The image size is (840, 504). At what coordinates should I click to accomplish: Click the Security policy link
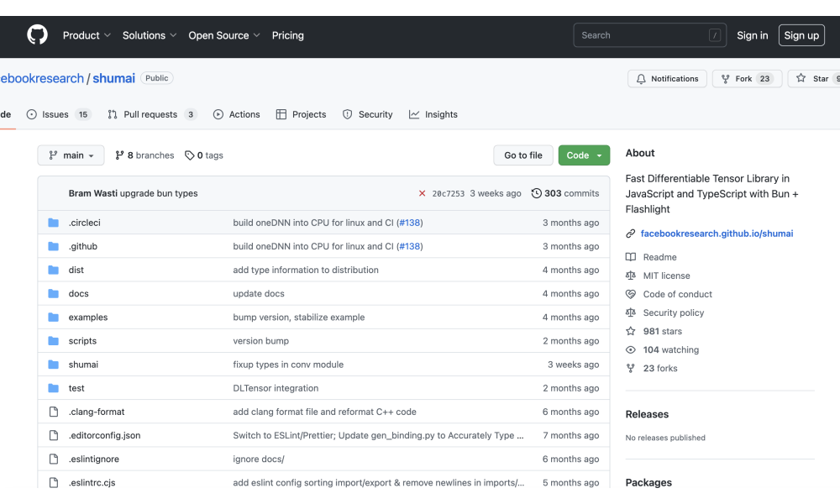click(674, 312)
